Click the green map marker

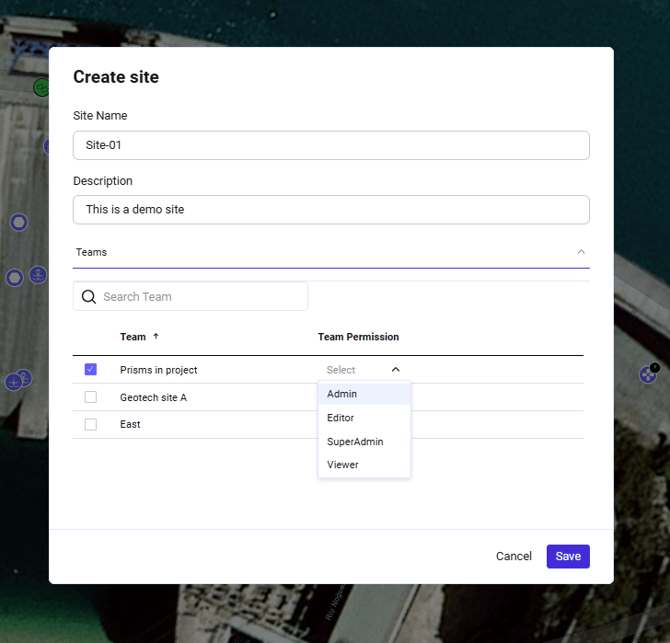41,88
